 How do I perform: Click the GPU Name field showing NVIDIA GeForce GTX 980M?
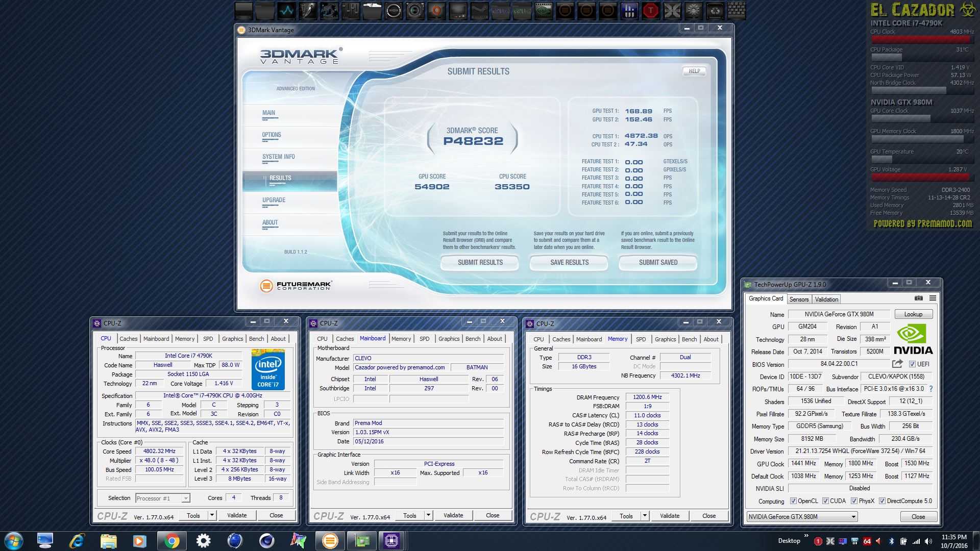[x=839, y=314]
